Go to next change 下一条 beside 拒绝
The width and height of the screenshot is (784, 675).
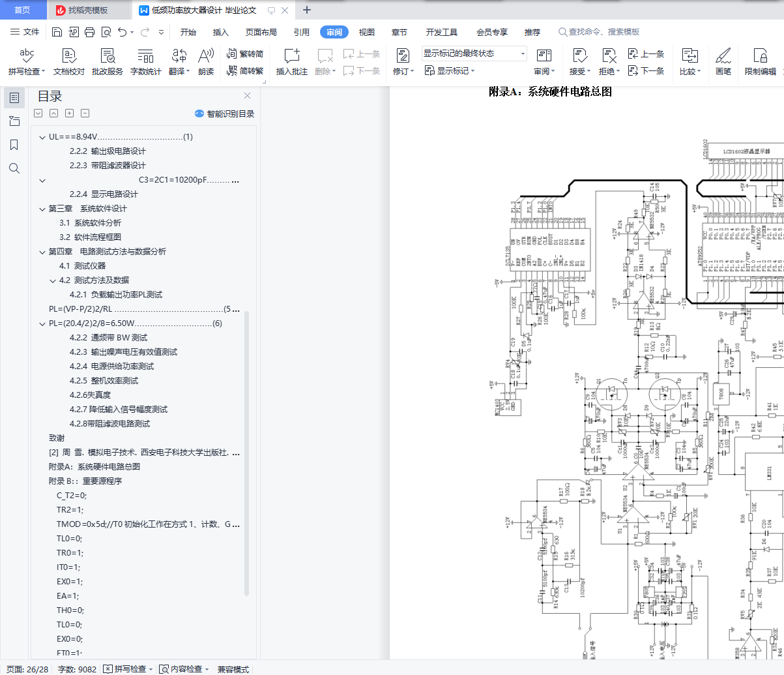(x=646, y=71)
